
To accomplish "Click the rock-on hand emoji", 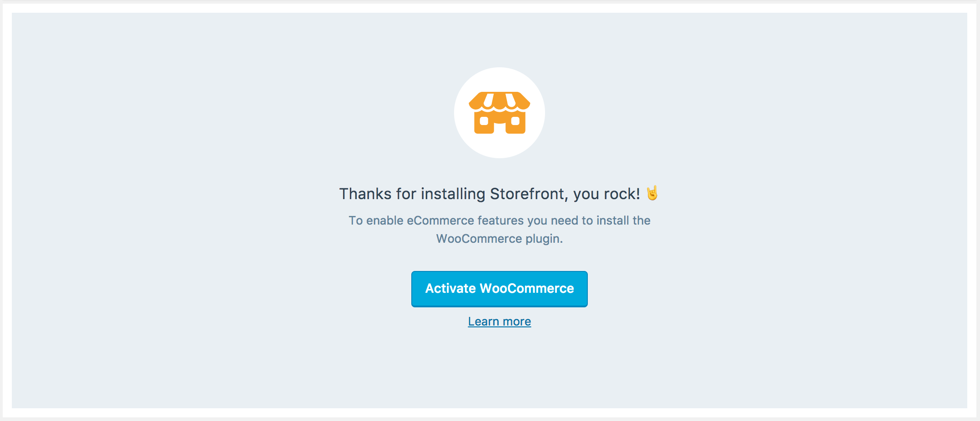I will [652, 193].
